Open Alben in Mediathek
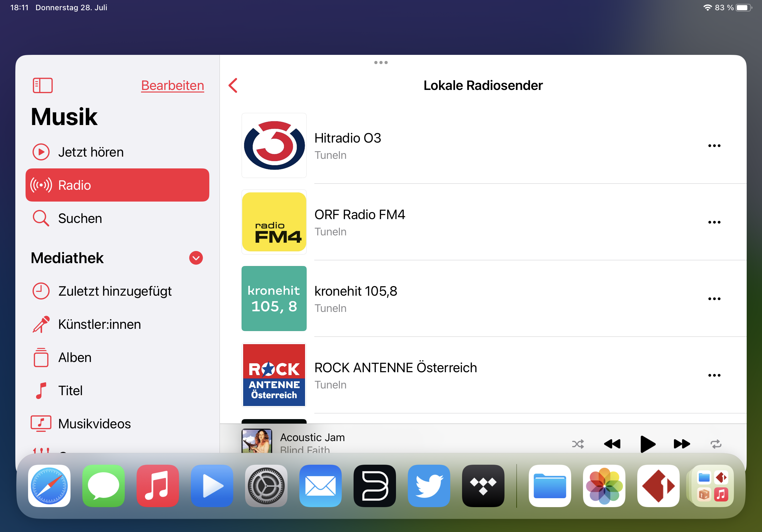The height and width of the screenshot is (532, 762). tap(117, 358)
